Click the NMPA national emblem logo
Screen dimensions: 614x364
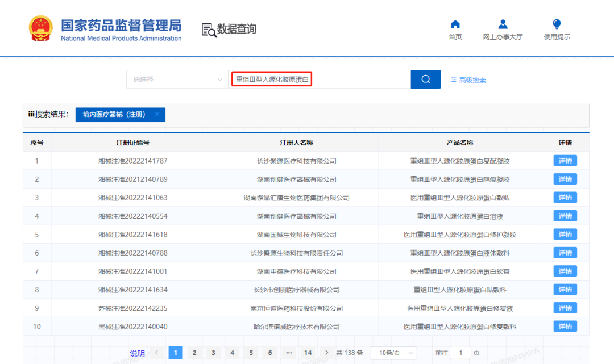click(x=41, y=27)
